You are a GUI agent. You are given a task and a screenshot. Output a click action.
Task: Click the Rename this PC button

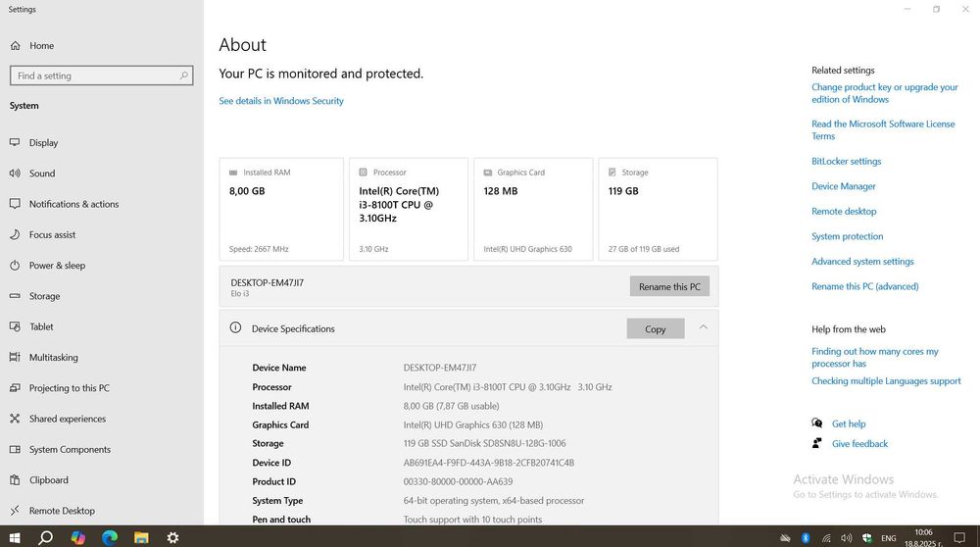pyautogui.click(x=669, y=287)
